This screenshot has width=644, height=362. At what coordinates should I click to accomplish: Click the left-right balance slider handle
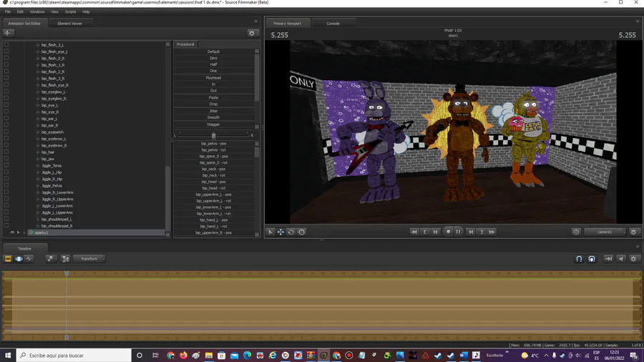click(213, 135)
